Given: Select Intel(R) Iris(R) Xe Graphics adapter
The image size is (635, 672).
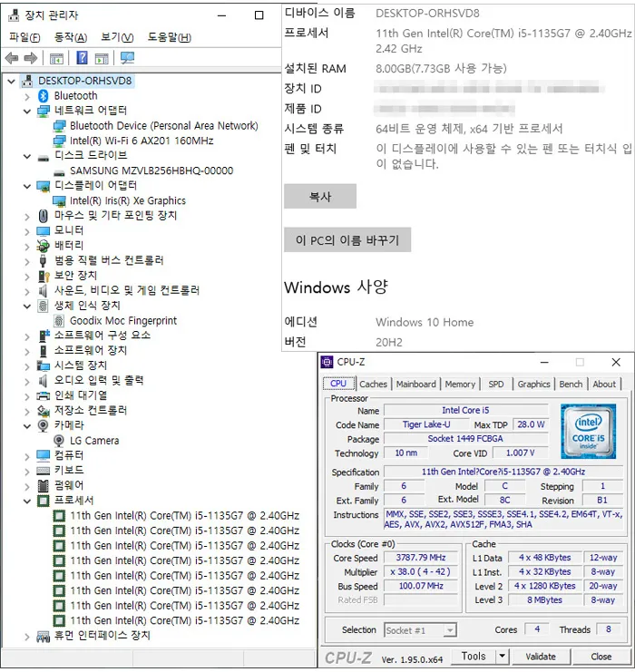Looking at the screenshot, I should pos(128,200).
